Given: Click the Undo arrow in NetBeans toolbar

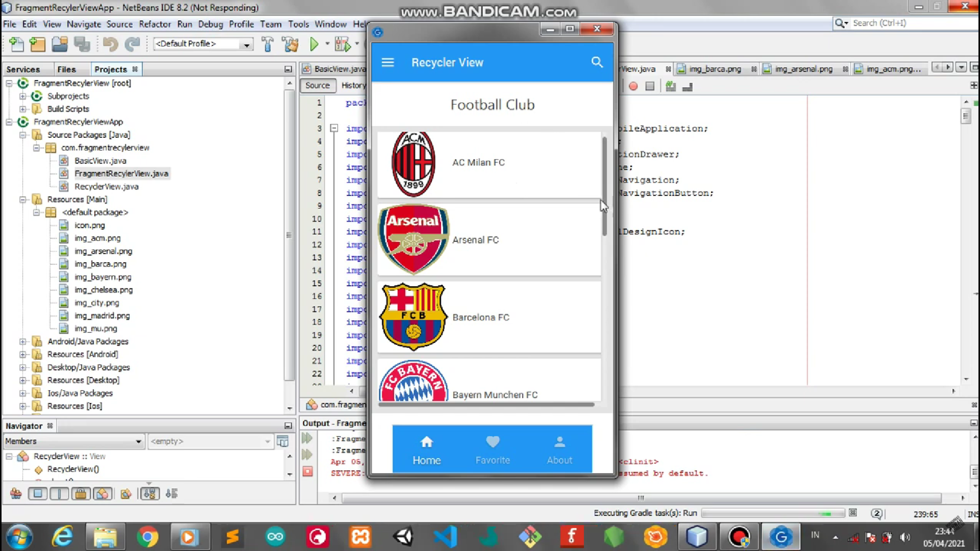Looking at the screenshot, I should 111,44.
